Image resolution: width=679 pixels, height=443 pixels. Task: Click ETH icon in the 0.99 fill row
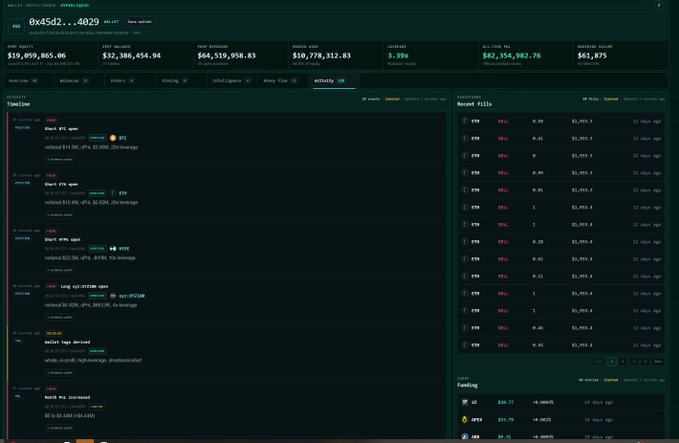(465, 173)
